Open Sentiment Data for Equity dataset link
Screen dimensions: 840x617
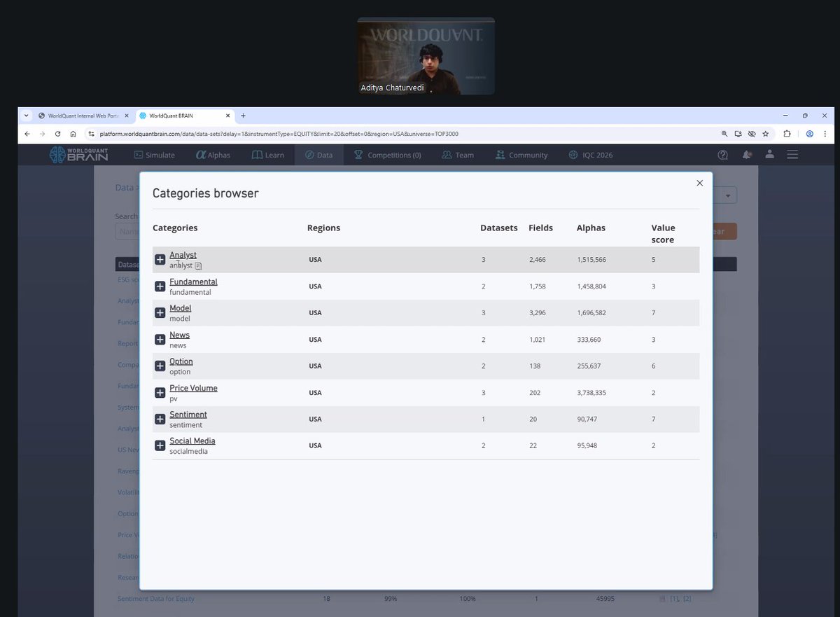(156, 599)
